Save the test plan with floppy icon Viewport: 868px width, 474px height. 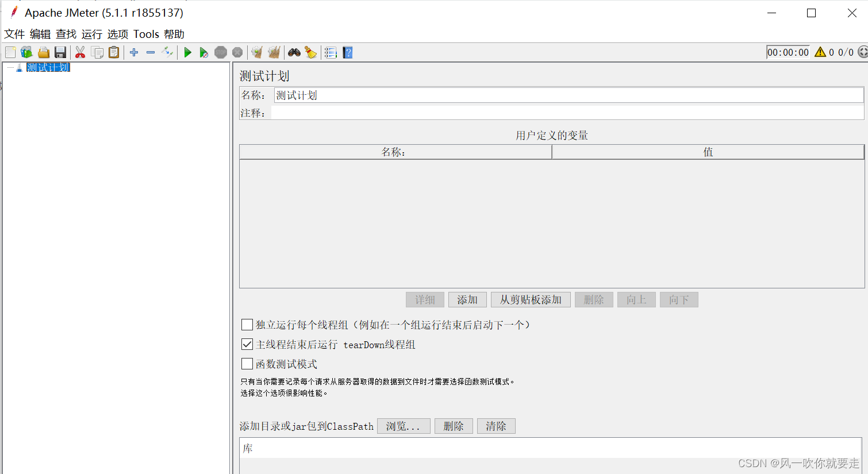click(60, 52)
